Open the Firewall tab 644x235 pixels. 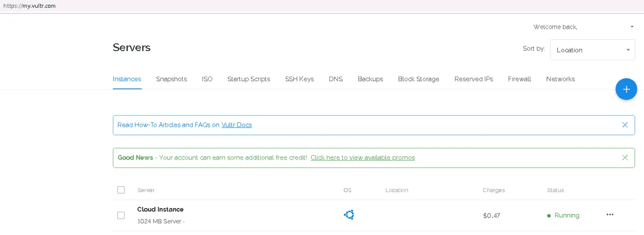[519, 79]
